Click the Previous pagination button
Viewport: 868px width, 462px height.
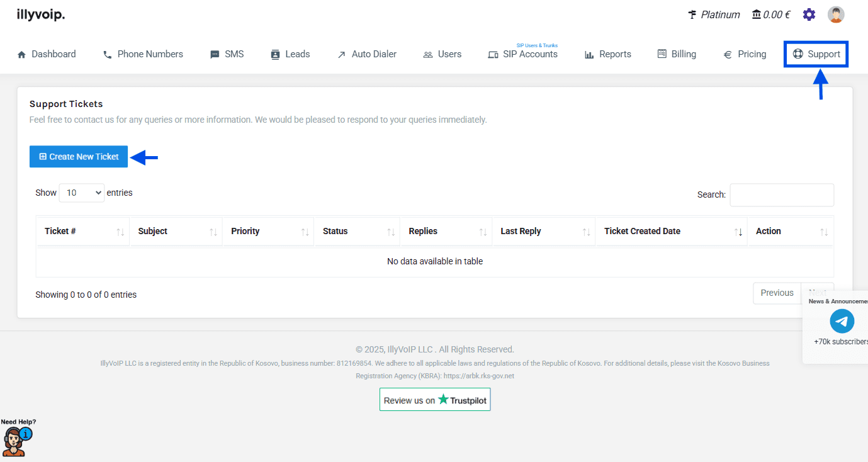pyautogui.click(x=777, y=293)
